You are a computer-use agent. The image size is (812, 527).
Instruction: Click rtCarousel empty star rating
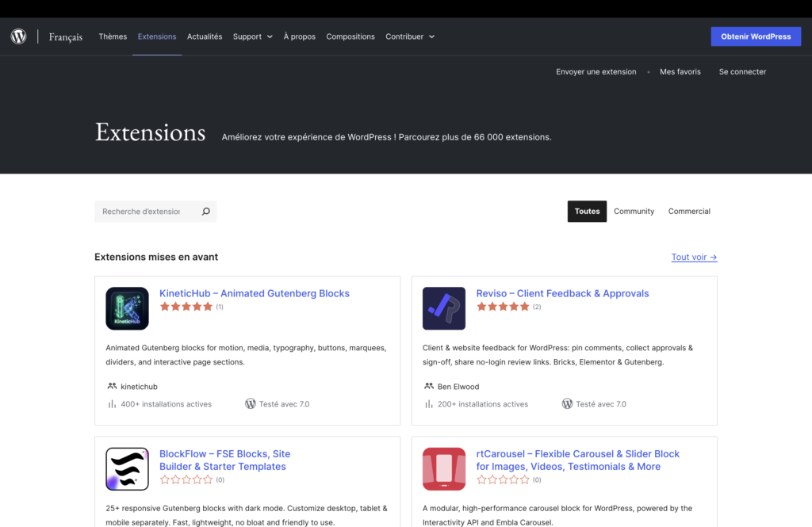coord(503,480)
